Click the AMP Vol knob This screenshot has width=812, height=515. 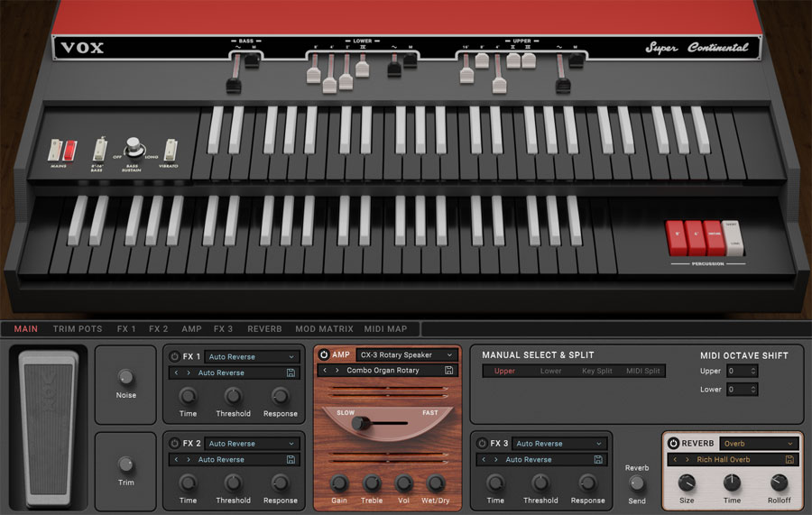coord(403,483)
